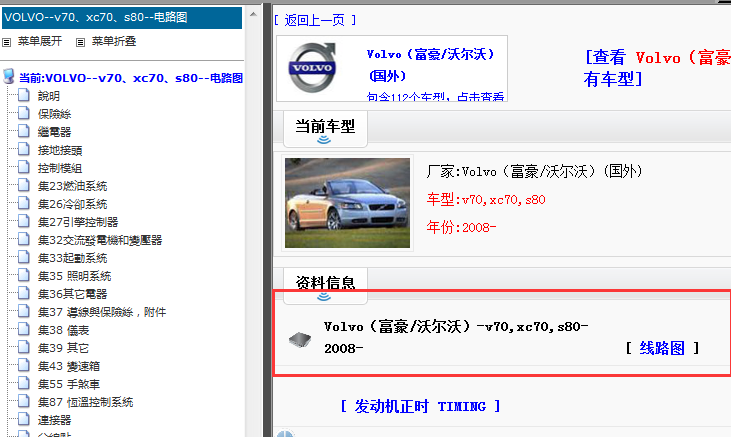Collapse all menus via 菜单折叠

click(x=114, y=42)
